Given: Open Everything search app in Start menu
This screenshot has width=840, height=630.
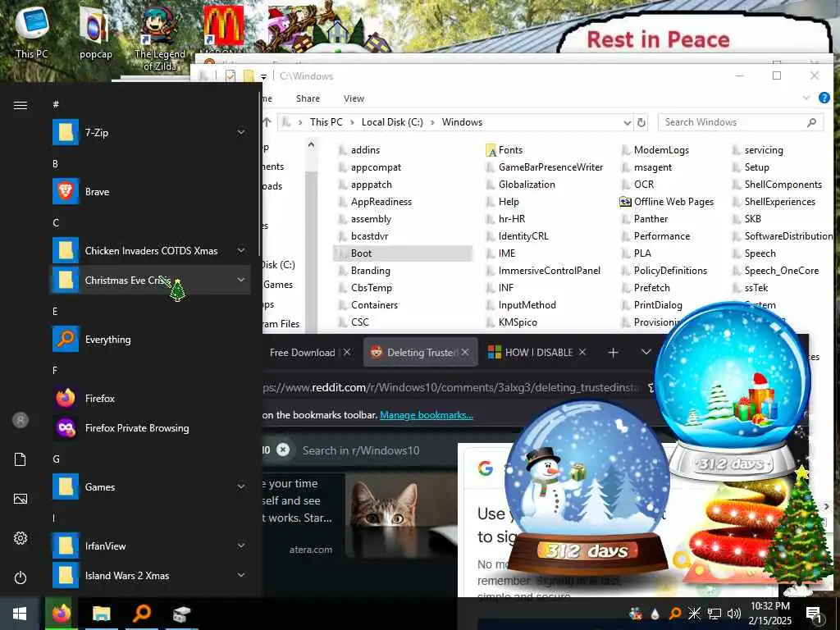Looking at the screenshot, I should [150, 339].
